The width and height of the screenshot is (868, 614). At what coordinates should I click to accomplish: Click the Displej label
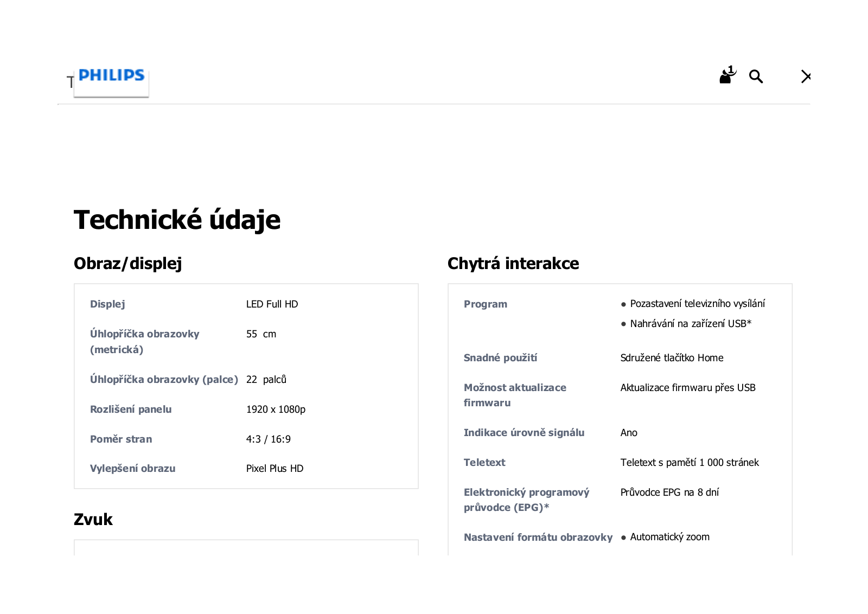[x=107, y=304]
